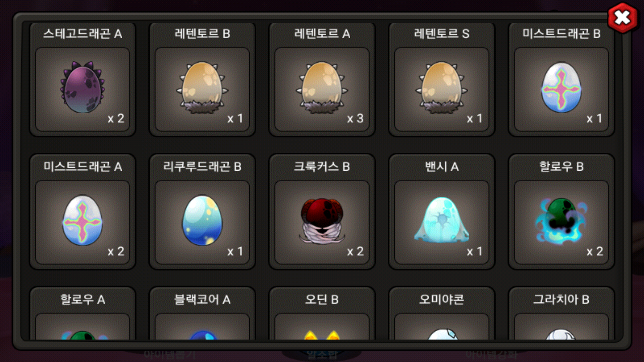The width and height of the screenshot is (644, 362).
Task: Click the 밴시 A title label
Action: (442, 167)
